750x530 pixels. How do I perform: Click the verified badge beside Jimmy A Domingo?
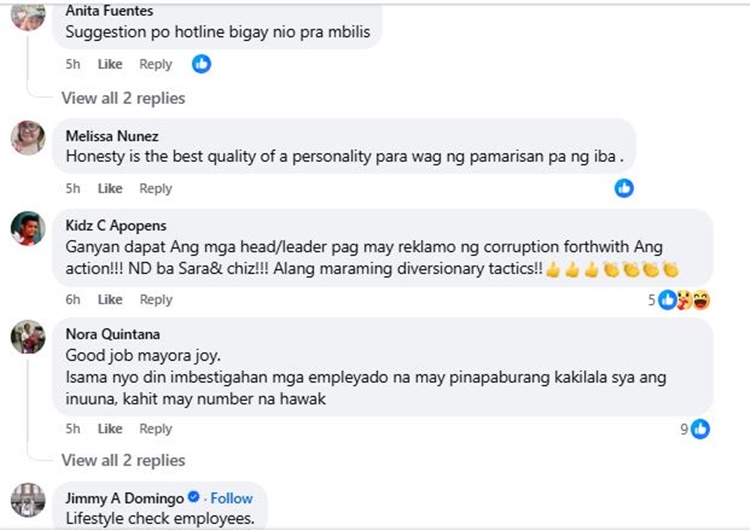coord(194,497)
